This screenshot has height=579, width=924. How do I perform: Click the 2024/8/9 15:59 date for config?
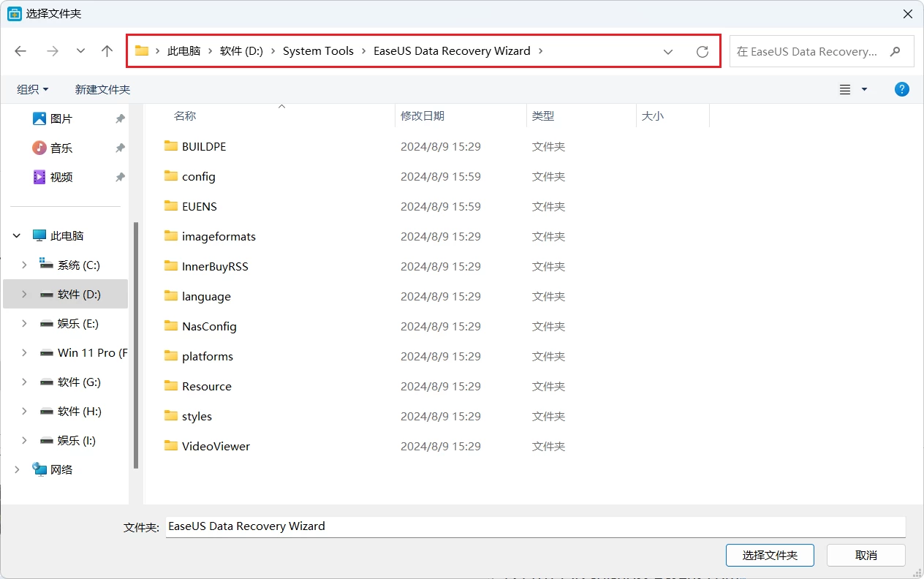point(441,176)
